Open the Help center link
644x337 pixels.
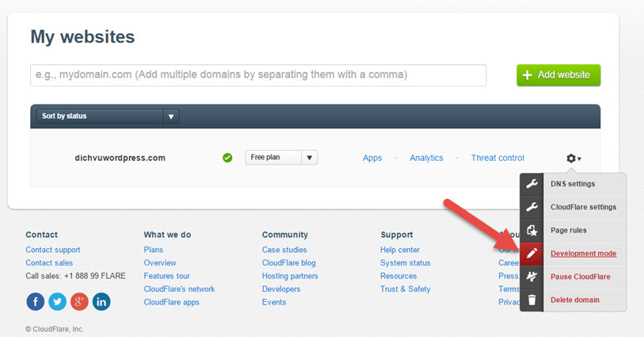click(x=400, y=250)
